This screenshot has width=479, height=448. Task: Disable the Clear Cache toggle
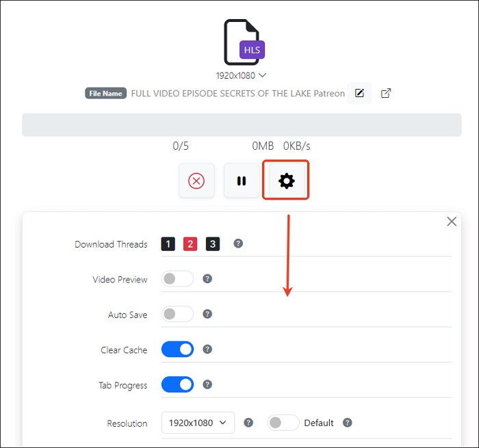(177, 350)
